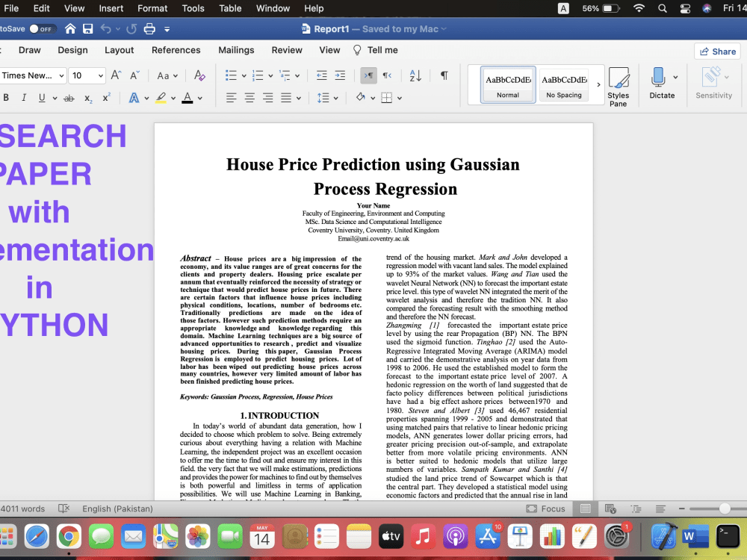Open Change Case Aa dropdown

167,75
